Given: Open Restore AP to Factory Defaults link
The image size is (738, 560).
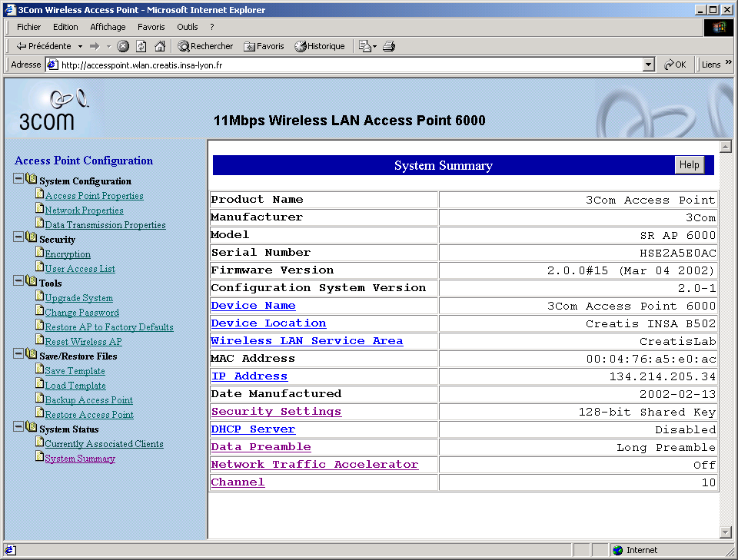Looking at the screenshot, I should tap(109, 327).
